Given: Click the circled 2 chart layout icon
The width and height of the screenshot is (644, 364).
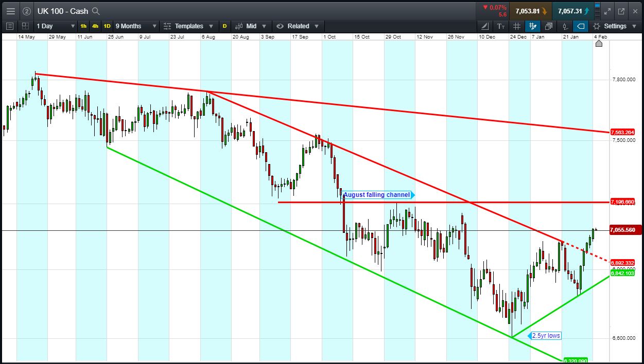Looking at the screenshot, I should pos(27,11).
